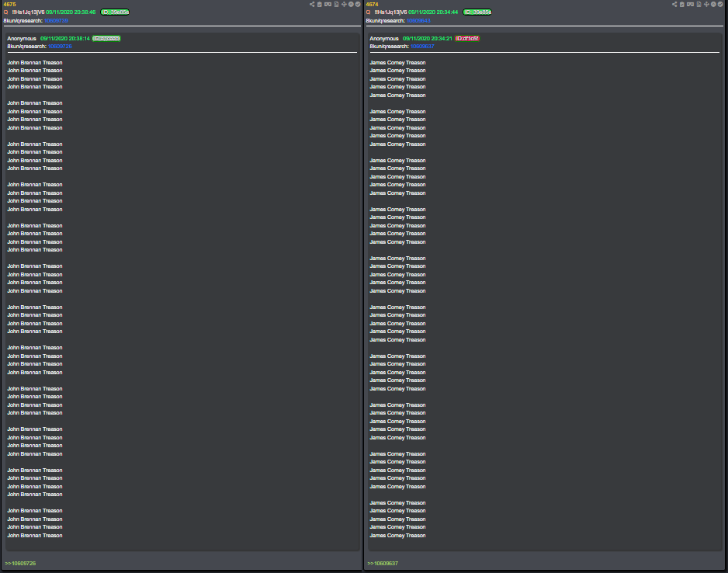728x573 pixels.
Task: Click the checkmark circle icon on post 4675
Action: pos(358,4)
